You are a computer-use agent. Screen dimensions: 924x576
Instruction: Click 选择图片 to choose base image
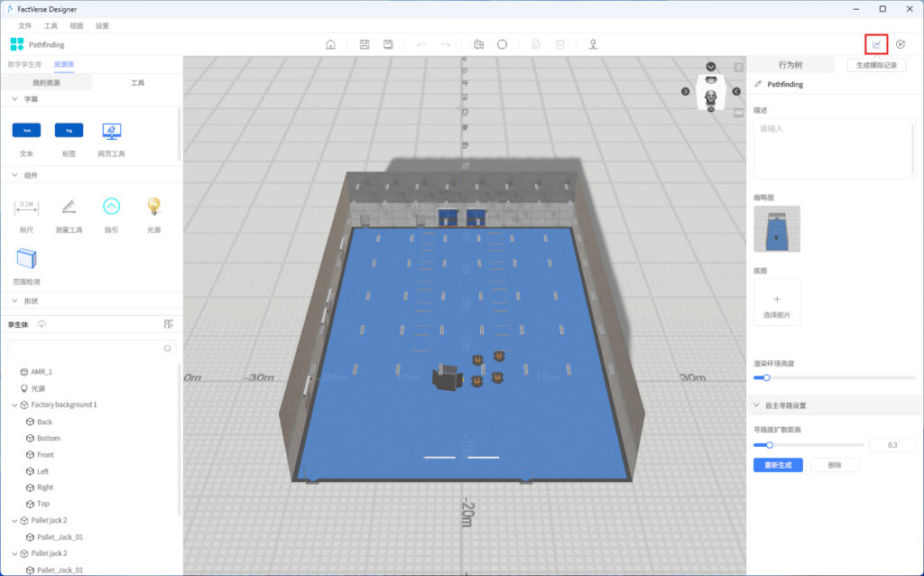[777, 302]
